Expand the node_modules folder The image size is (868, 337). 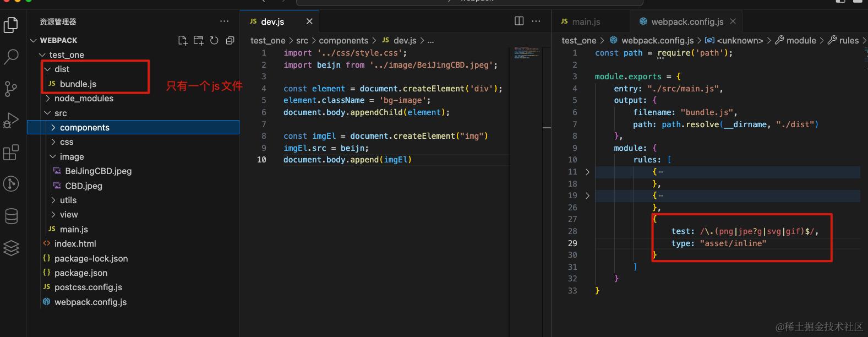pos(48,98)
